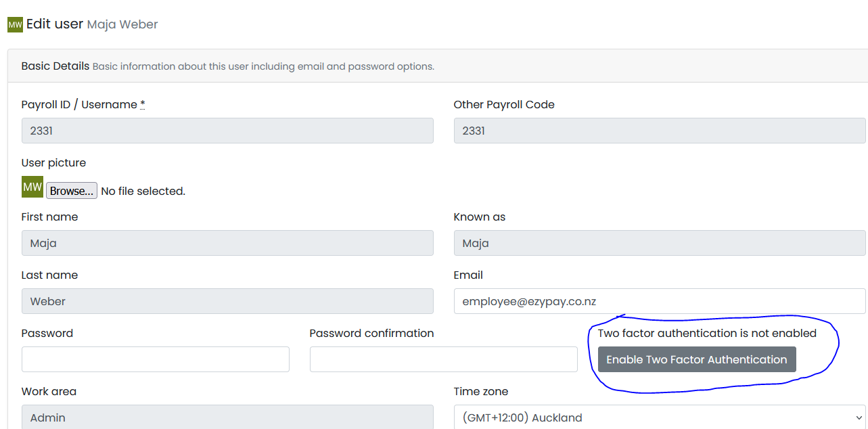Click the Known as field
868x429 pixels.
(x=659, y=243)
